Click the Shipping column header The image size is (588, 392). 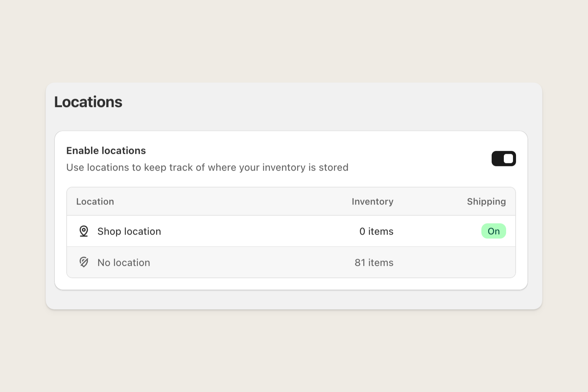pos(486,201)
